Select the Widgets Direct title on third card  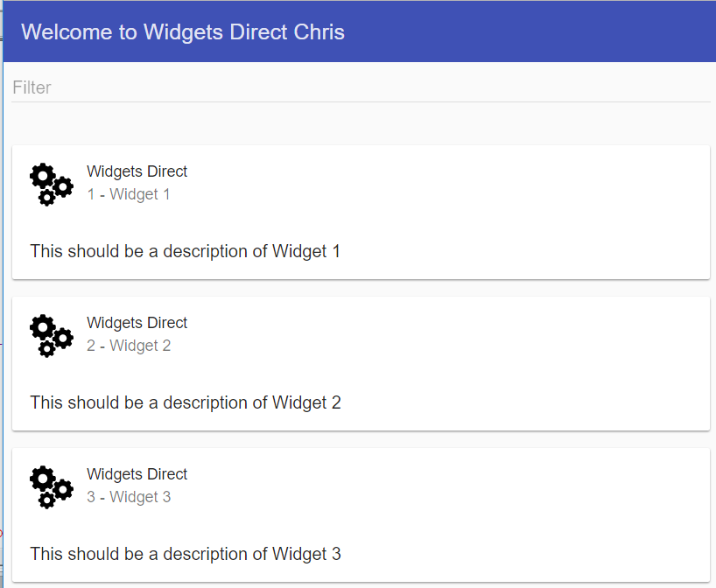[137, 474]
